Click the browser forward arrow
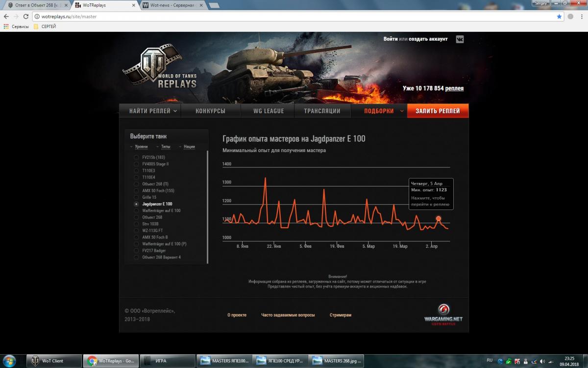The width and height of the screenshot is (588, 368). 16,16
